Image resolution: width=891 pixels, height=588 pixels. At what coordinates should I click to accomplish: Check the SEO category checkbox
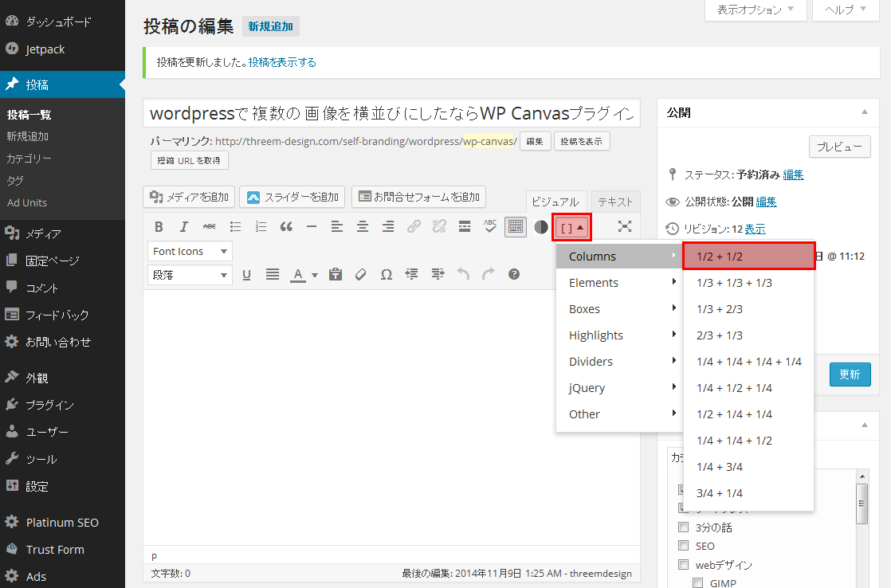(x=684, y=546)
